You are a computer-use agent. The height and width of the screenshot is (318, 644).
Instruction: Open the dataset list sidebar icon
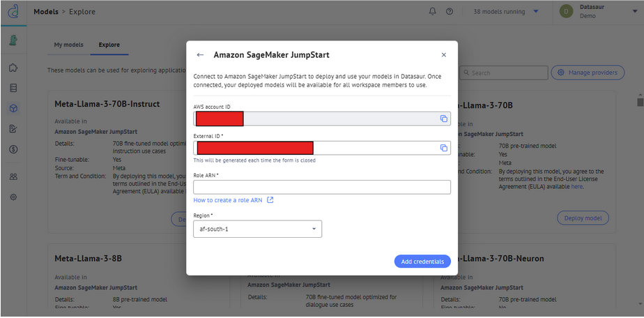(13, 88)
